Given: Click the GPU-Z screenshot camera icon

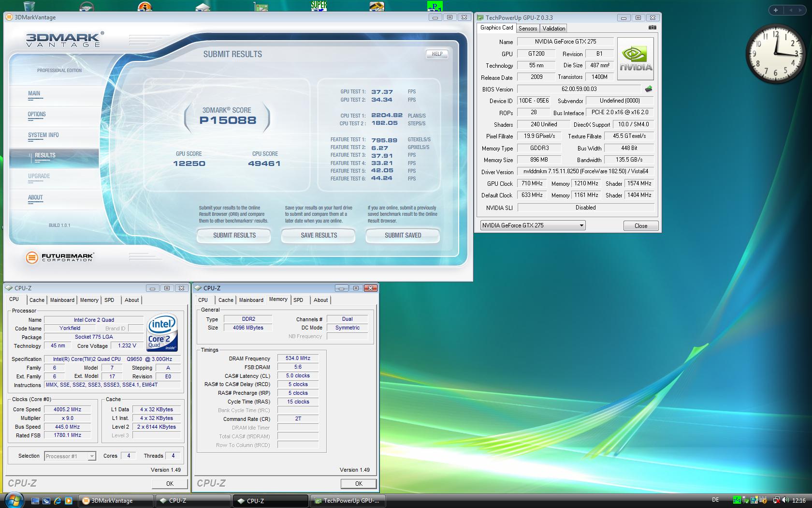Looking at the screenshot, I should [x=652, y=28].
